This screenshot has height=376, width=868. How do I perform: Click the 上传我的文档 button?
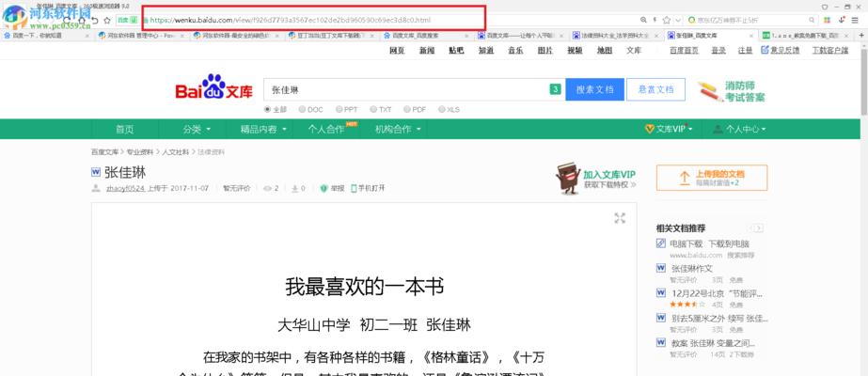click(x=712, y=178)
